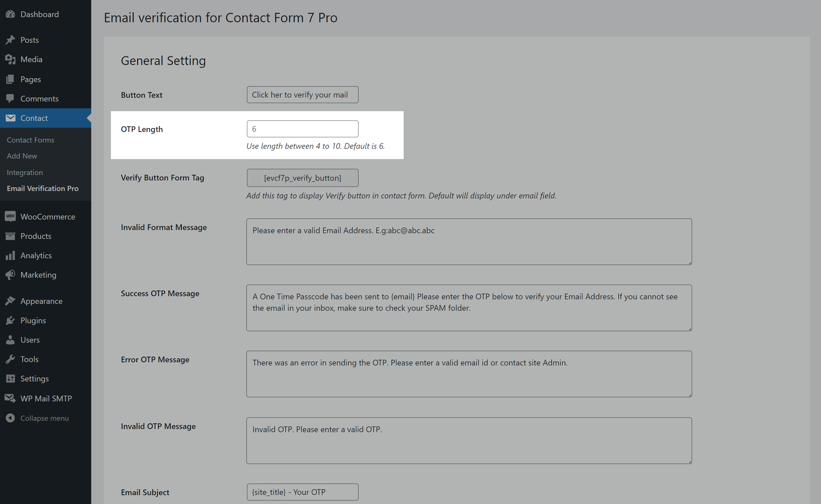The width and height of the screenshot is (821, 504).
Task: Click the Invalid Format Message textarea
Action: (469, 242)
